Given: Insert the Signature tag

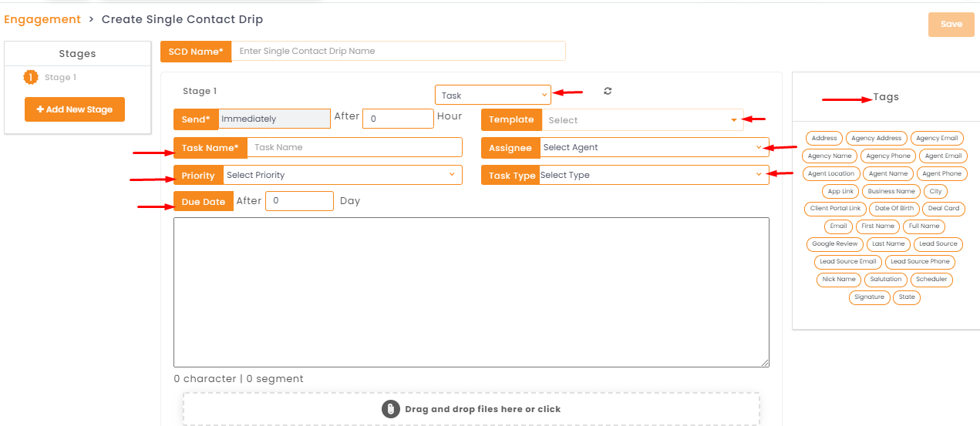Looking at the screenshot, I should [x=869, y=297].
